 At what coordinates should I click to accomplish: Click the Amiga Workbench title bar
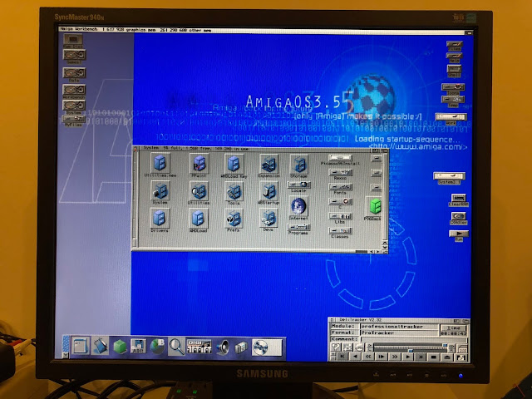pos(261,30)
